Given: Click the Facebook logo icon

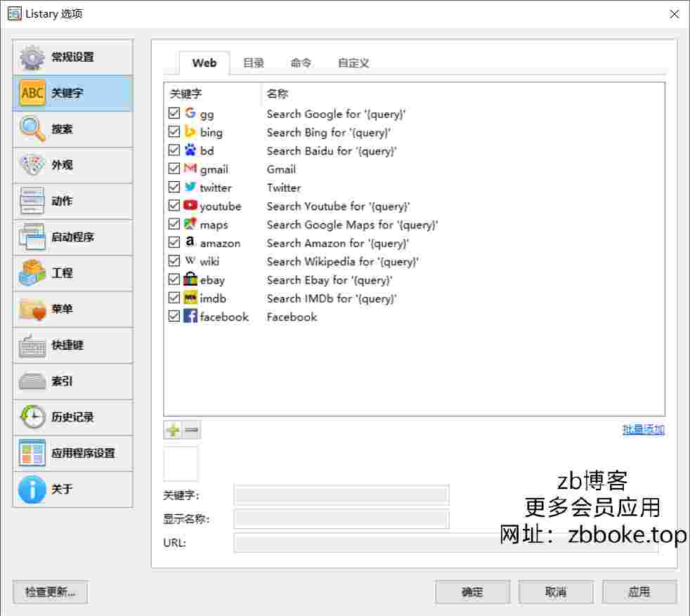Looking at the screenshot, I should pyautogui.click(x=190, y=316).
